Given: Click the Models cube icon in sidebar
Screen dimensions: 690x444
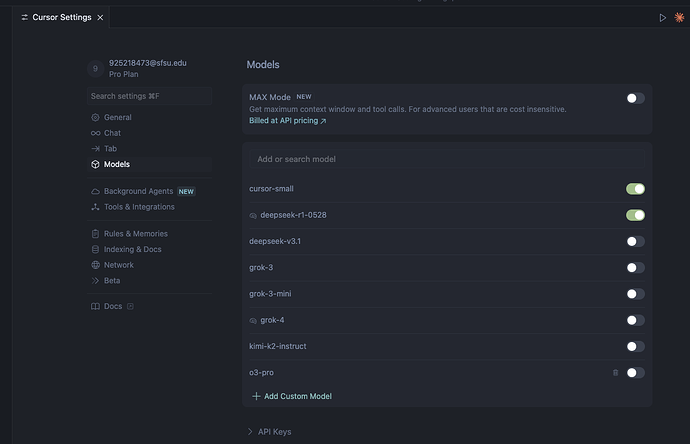Looking at the screenshot, I should click(95, 164).
